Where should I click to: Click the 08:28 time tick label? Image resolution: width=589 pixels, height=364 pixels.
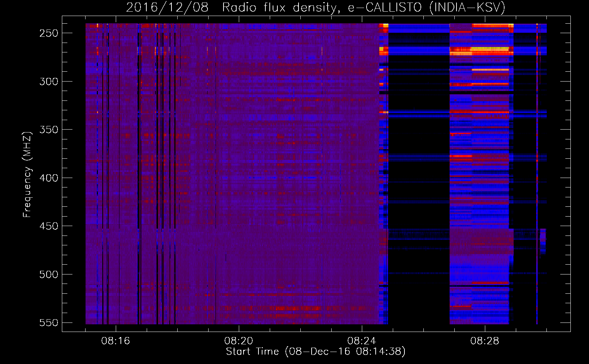[x=485, y=341]
